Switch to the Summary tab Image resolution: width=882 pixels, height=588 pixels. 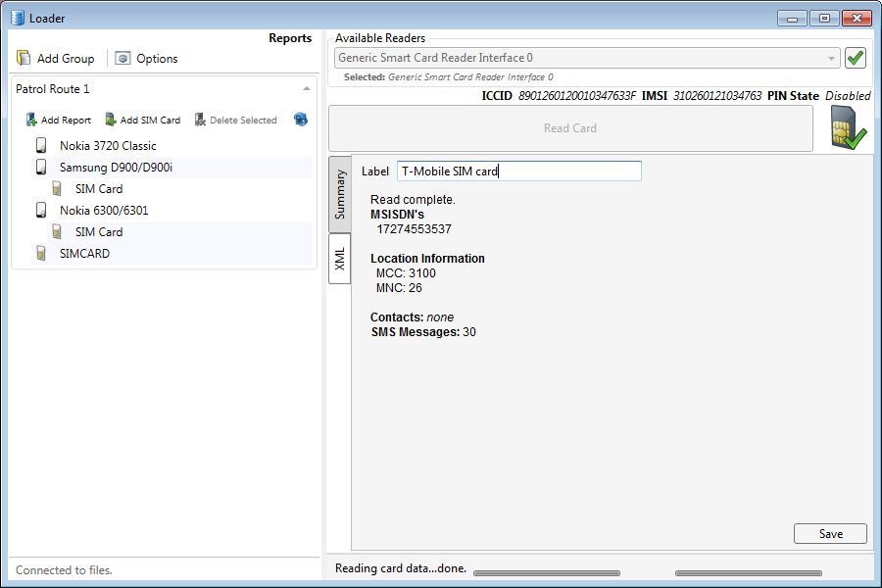pyautogui.click(x=340, y=194)
